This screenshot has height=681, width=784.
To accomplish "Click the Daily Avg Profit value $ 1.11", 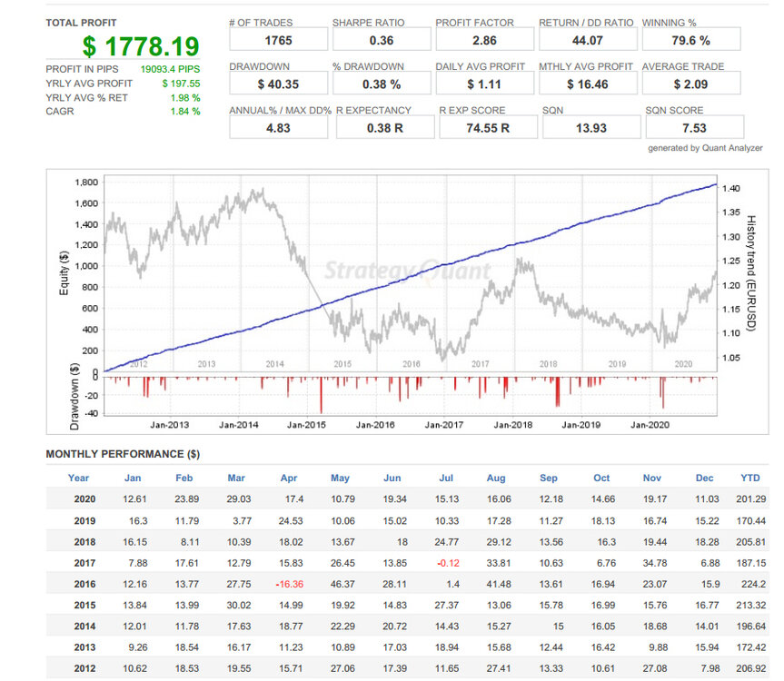I will [x=484, y=84].
